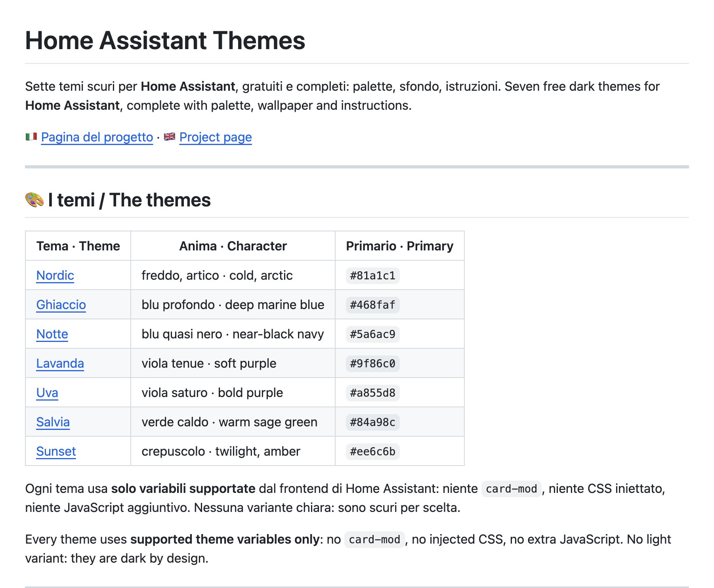This screenshot has height=588, width=714.
Task: Click the bold 'solo variabili supportate' text
Action: pos(183,489)
